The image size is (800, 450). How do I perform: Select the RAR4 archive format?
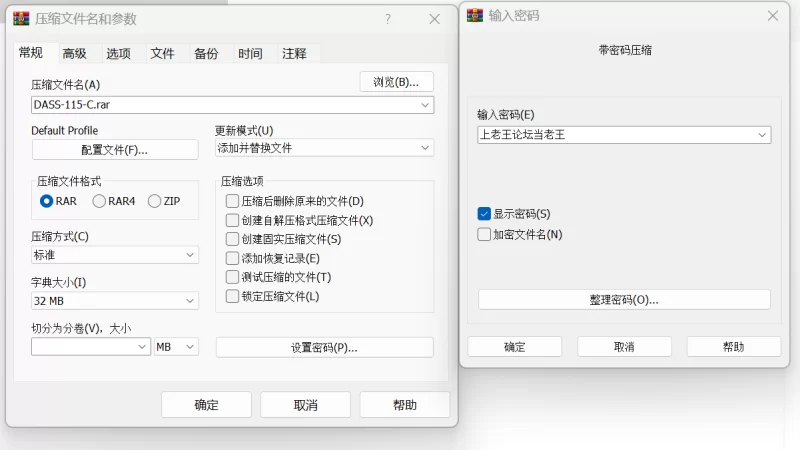[x=99, y=201]
